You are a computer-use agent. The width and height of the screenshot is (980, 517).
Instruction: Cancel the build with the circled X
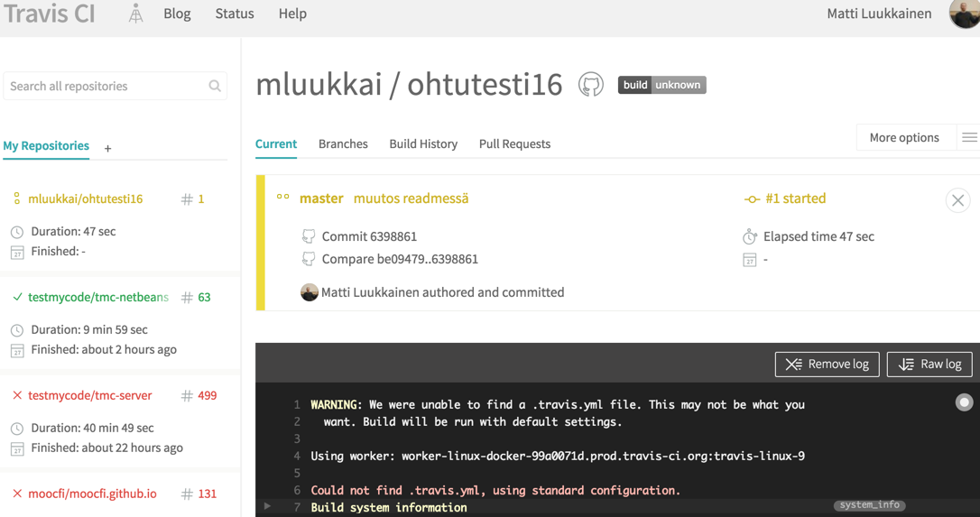[x=957, y=200]
